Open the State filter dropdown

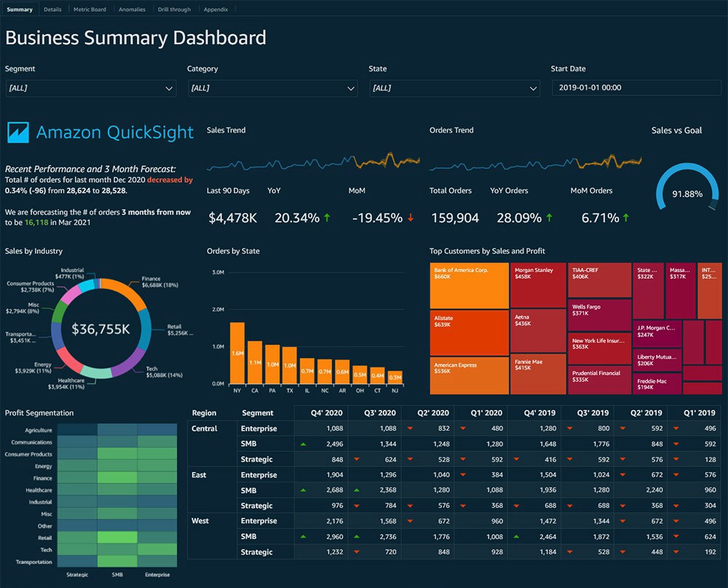454,88
